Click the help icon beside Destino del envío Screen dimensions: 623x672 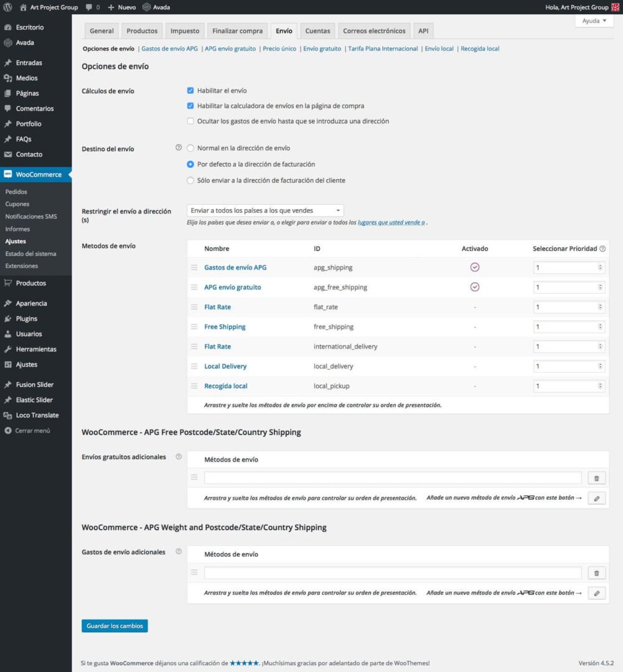(x=179, y=148)
